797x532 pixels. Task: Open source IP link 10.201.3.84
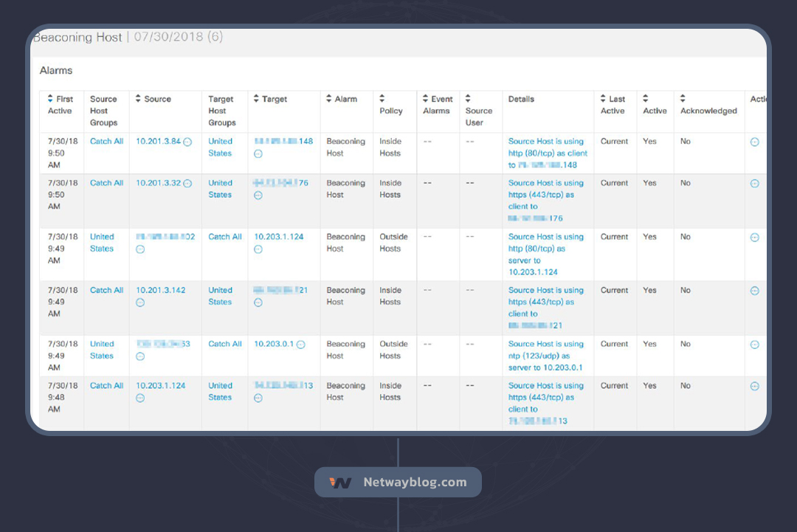(x=158, y=142)
